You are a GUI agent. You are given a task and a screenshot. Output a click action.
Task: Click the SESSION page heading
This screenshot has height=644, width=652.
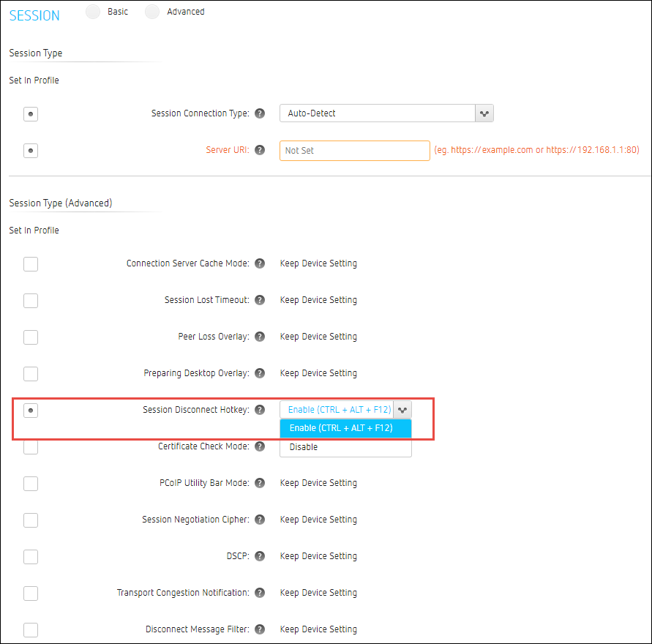(x=34, y=16)
